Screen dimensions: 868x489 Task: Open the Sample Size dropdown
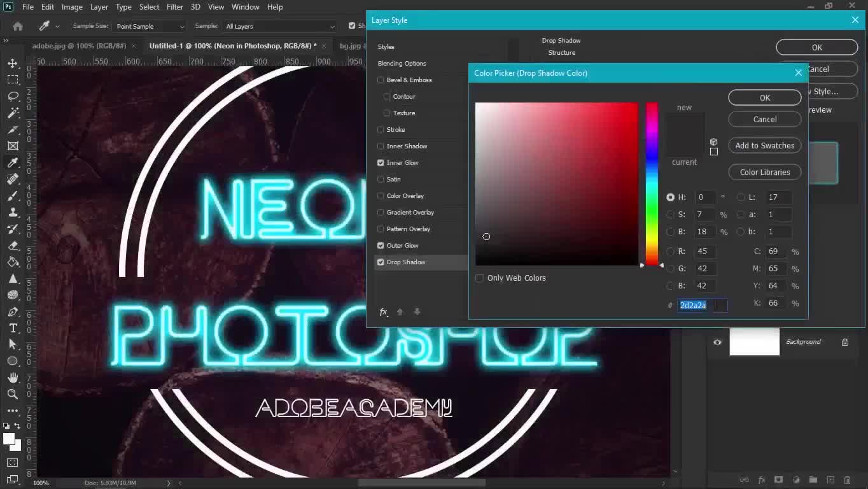pyautogui.click(x=150, y=26)
